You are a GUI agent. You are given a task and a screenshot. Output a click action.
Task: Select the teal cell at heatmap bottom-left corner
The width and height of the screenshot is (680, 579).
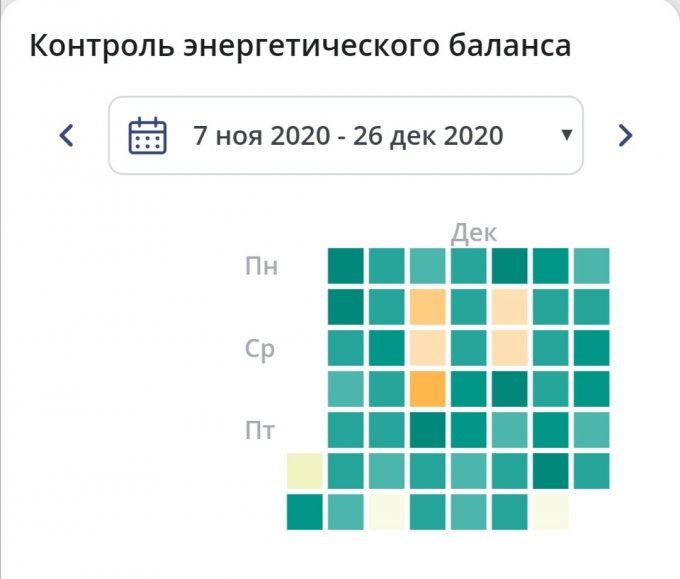(x=304, y=511)
